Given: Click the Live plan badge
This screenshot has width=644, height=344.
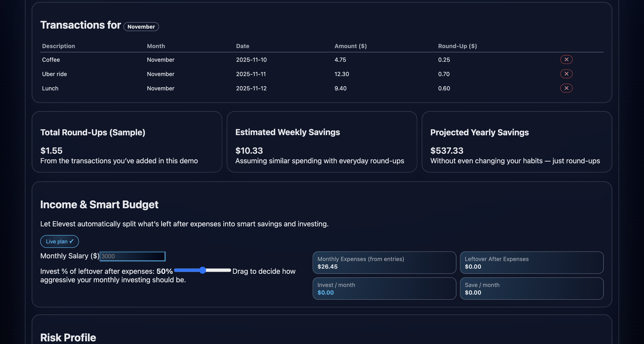Looking at the screenshot, I should point(59,242).
